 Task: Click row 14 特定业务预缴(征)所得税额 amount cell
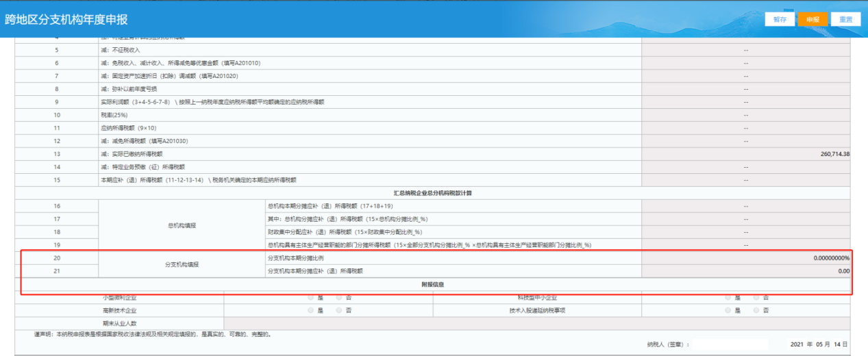click(745, 167)
